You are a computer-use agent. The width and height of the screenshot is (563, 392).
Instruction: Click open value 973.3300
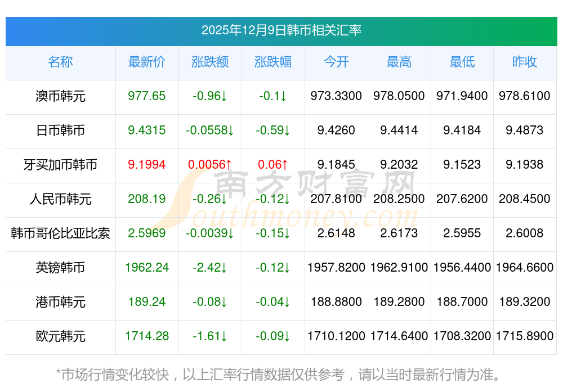click(x=336, y=96)
